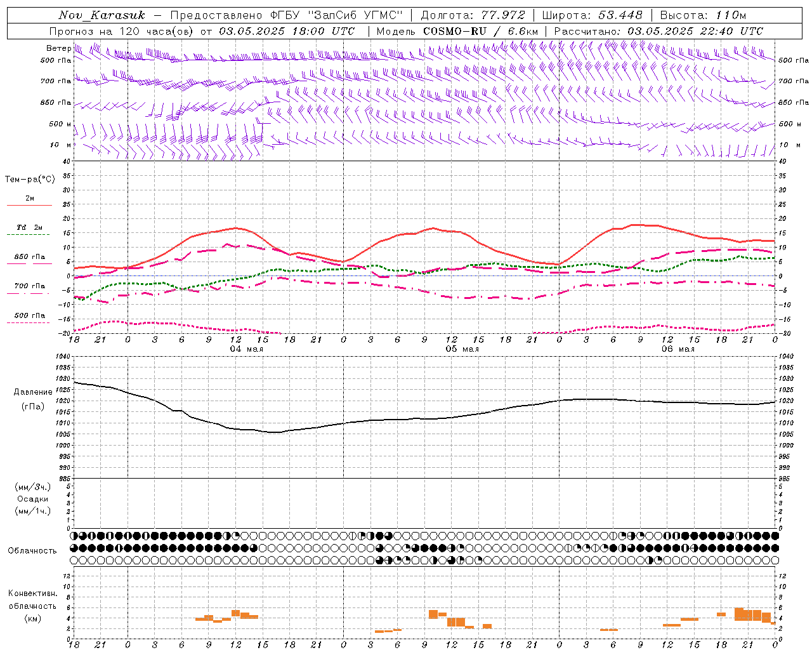Click the '04 мая' date label
Screen dimensions: 812x650
pyautogui.click(x=247, y=348)
